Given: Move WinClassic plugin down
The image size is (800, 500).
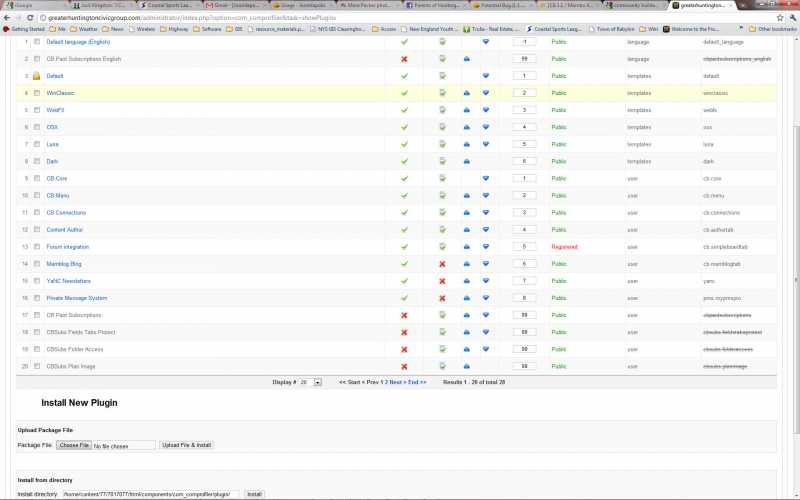Looking at the screenshot, I should click(x=486, y=93).
